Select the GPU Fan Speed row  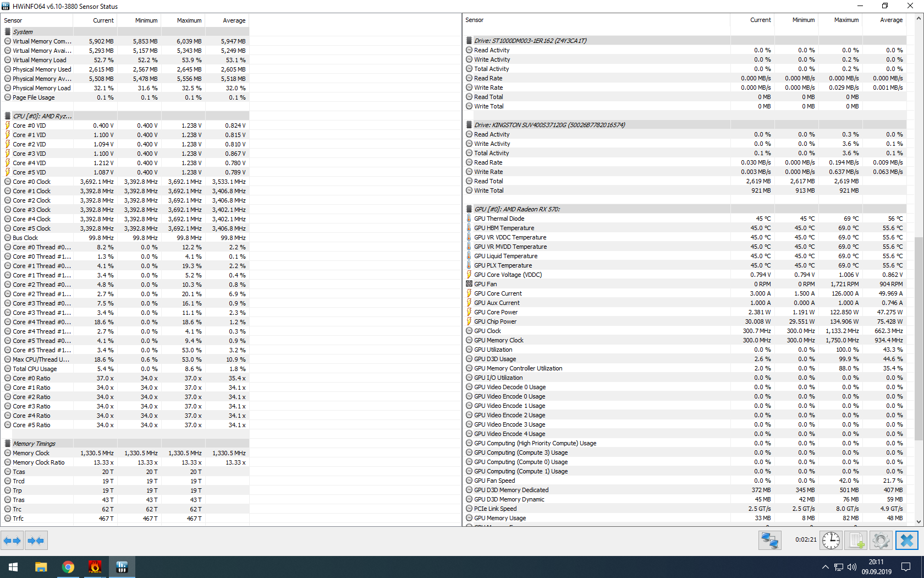(x=685, y=481)
